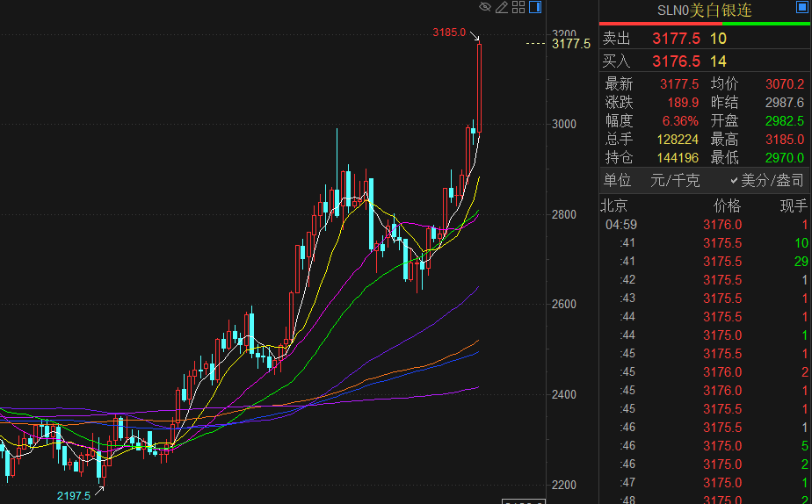Click the 买入 bid price 3176.5
Screen dimensions: 812x504
coord(676,61)
